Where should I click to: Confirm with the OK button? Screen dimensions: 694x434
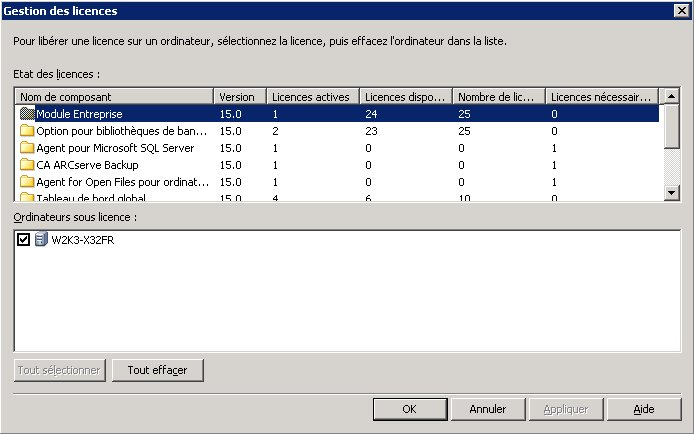point(410,409)
